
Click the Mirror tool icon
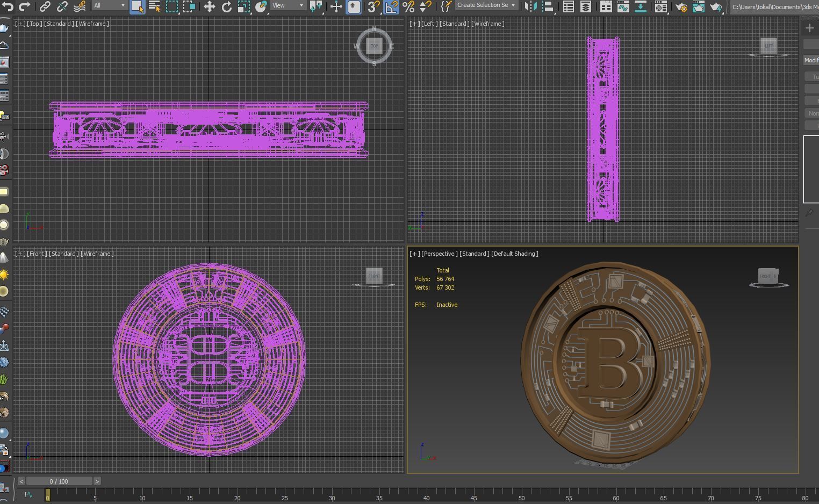click(x=530, y=6)
